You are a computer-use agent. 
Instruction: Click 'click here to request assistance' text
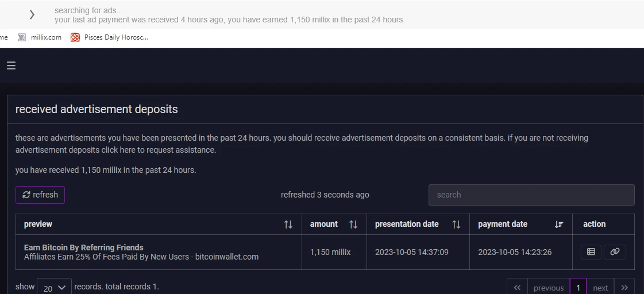click(x=159, y=150)
